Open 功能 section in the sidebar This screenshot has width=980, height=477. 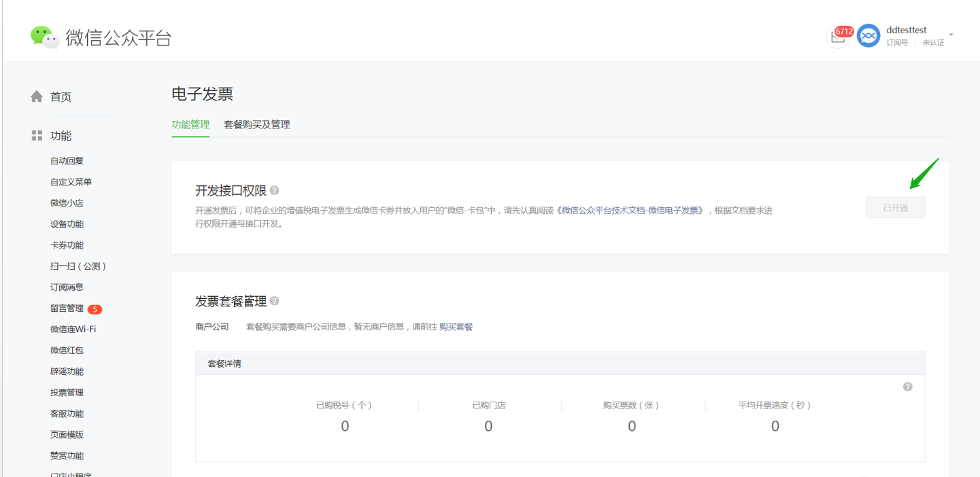pyautogui.click(x=61, y=136)
